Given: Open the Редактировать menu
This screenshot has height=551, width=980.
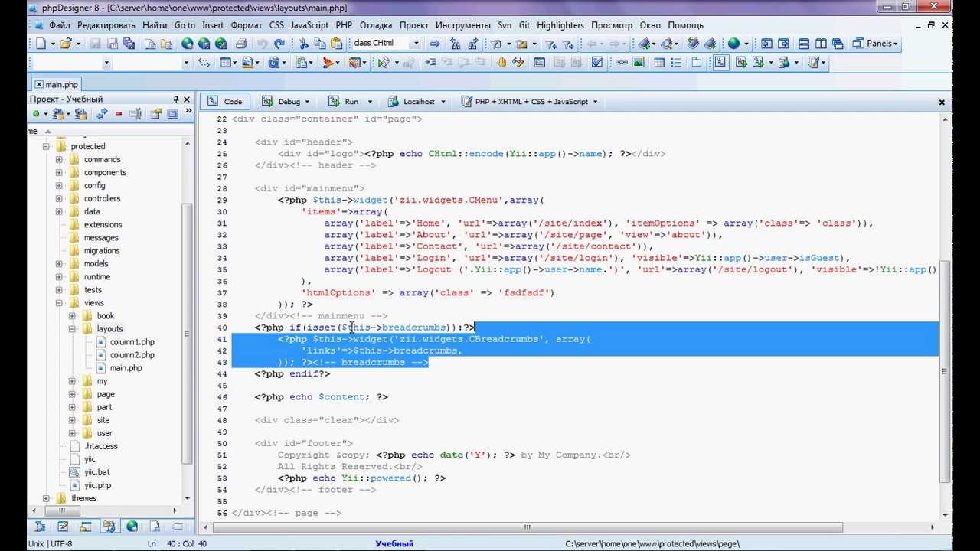Looking at the screenshot, I should coord(106,25).
